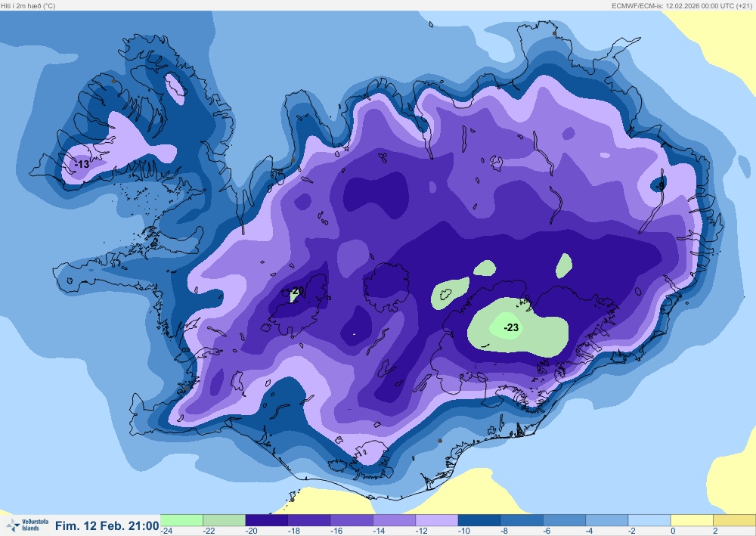Pick the pale lilac legend swatch at -12
The height and width of the screenshot is (536, 756).
pyautogui.click(x=437, y=520)
